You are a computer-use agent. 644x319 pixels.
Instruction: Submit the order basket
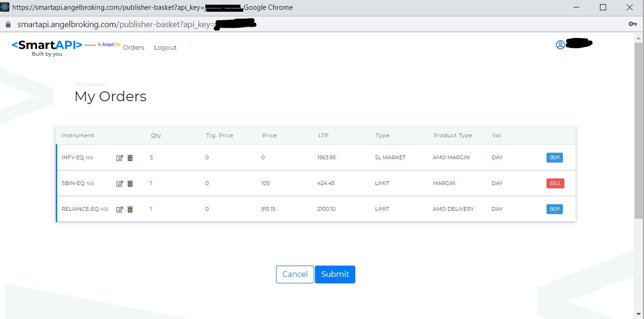[335, 274]
